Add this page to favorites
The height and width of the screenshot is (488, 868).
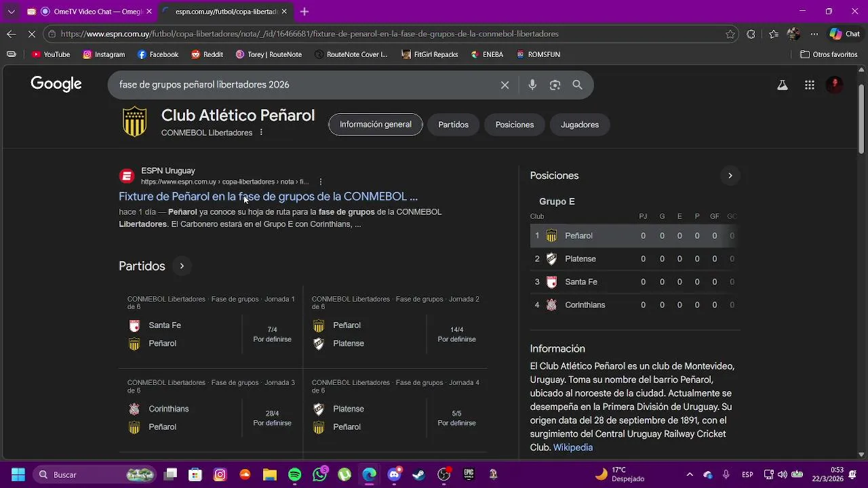730,34
